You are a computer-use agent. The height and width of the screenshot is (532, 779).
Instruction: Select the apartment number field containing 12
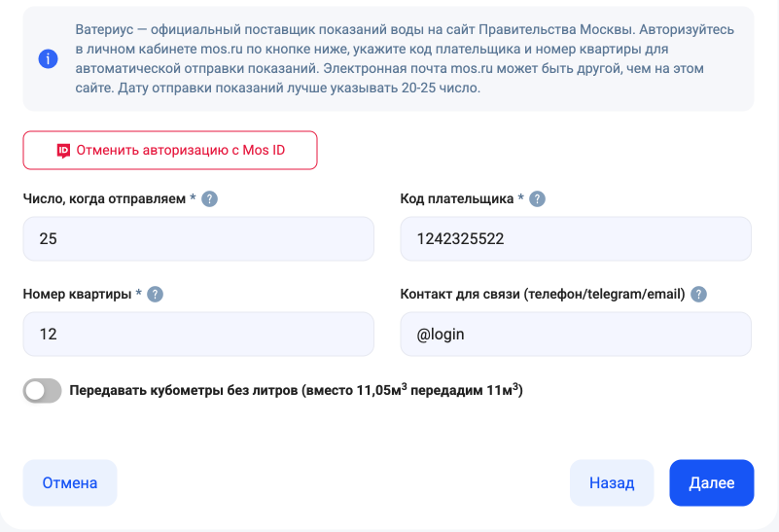tap(198, 335)
